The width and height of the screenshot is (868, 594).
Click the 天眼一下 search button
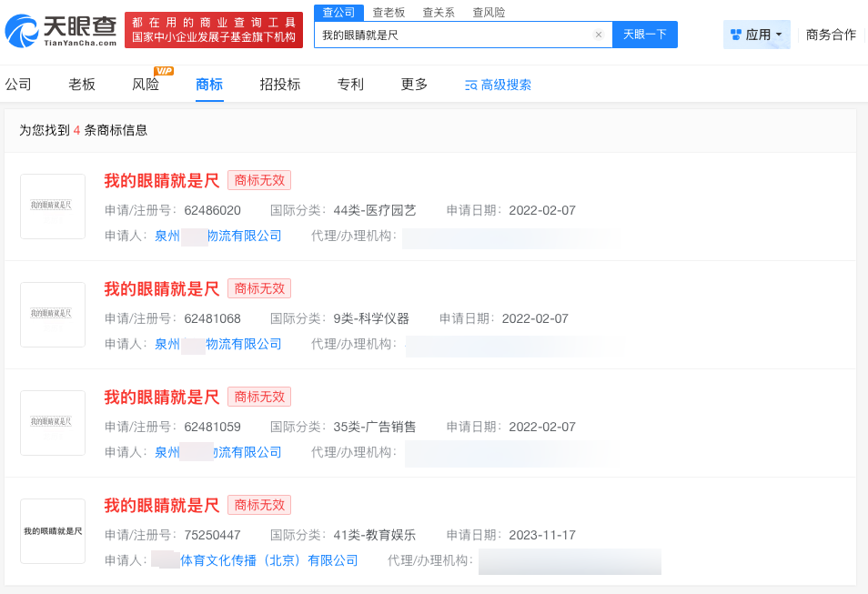(x=646, y=34)
